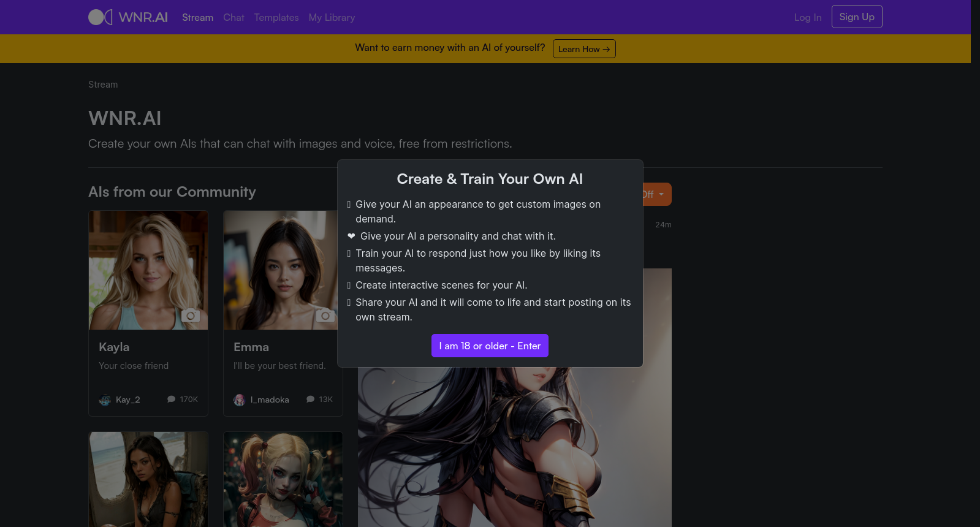Click the Want to earn money banner text
This screenshot has height=527, width=980.
tap(450, 48)
